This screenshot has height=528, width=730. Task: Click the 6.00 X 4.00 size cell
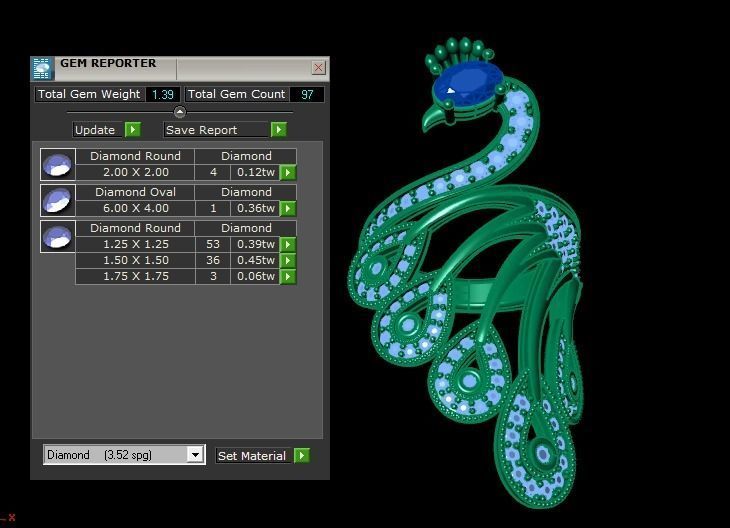tap(135, 208)
